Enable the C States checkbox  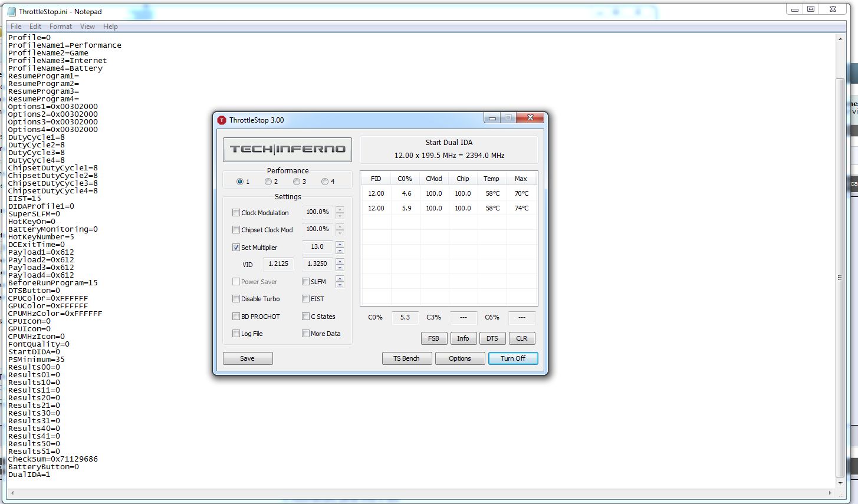coord(305,317)
